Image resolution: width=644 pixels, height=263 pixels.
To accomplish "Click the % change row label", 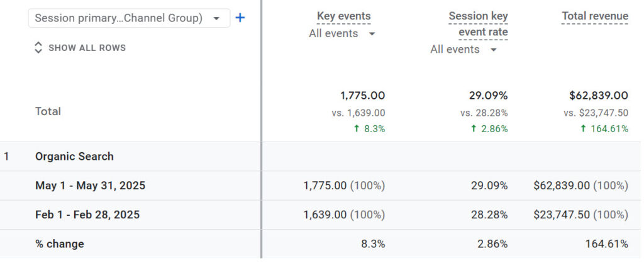I will pyautogui.click(x=60, y=244).
